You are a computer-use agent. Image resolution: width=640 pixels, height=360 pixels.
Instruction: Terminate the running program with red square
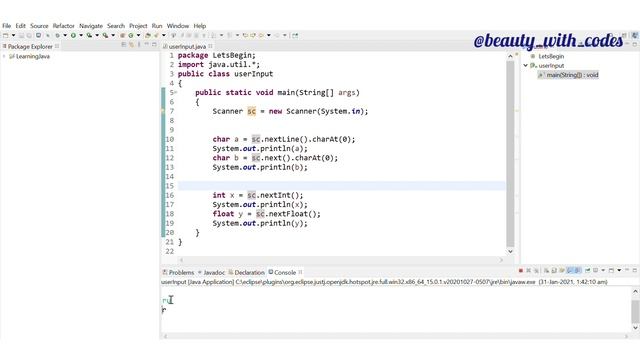click(521, 271)
